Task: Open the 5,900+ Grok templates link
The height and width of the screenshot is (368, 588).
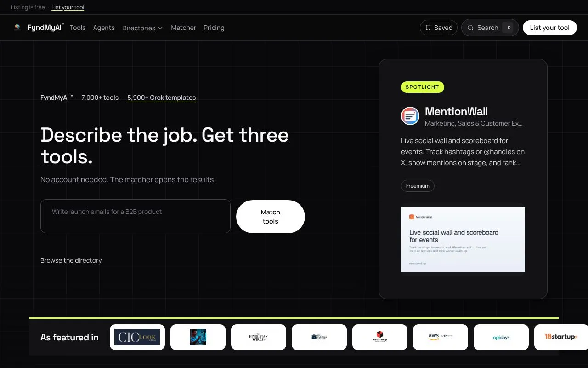Action: click(x=162, y=98)
